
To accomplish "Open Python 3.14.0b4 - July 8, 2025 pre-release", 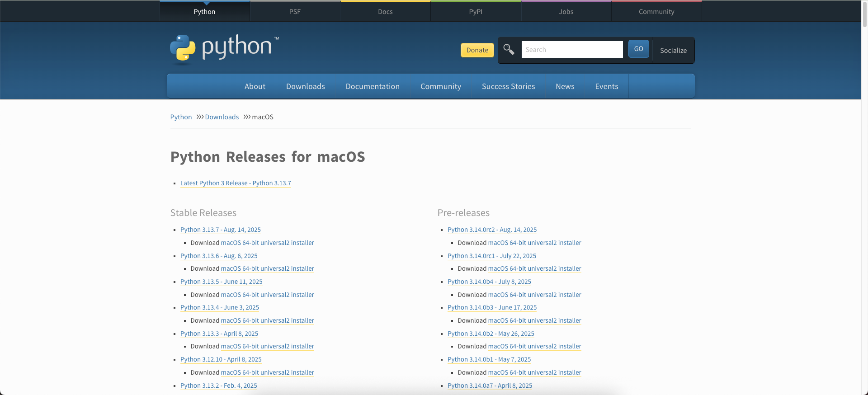I will tap(489, 282).
